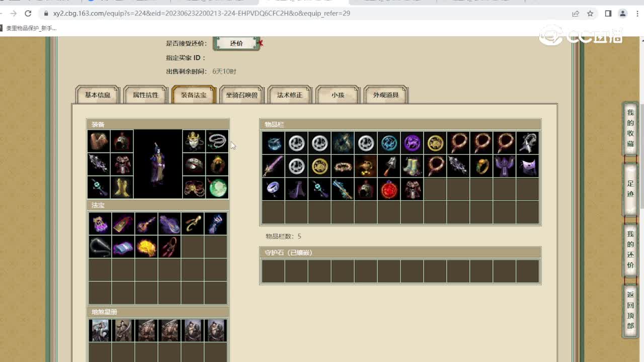Select the golden flame treasure in 法宝
The width and height of the screenshot is (644, 362).
coord(146,247)
